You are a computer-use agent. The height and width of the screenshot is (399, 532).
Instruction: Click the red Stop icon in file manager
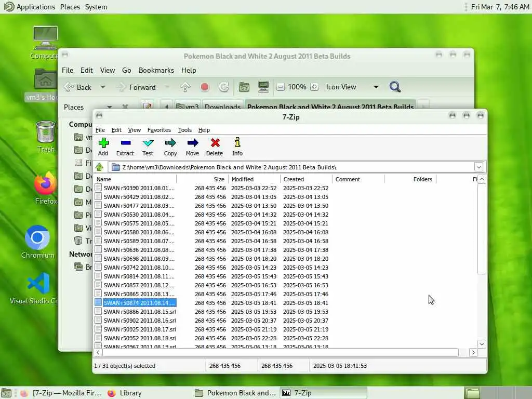tap(205, 87)
